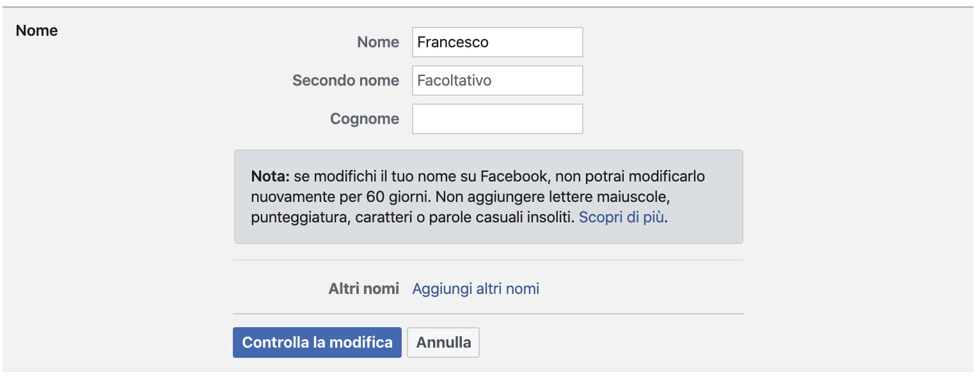Click the bold Nome section heading

pos(36,31)
